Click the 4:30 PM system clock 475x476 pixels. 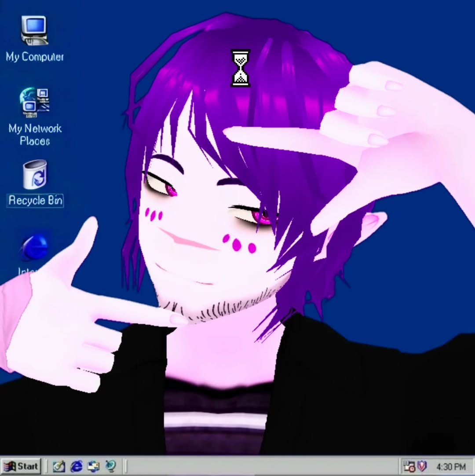[x=451, y=467]
